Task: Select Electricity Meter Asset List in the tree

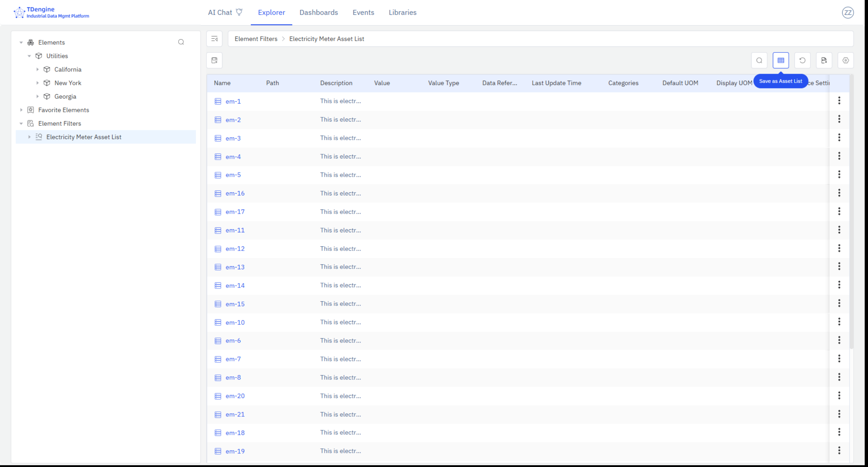Action: point(83,137)
